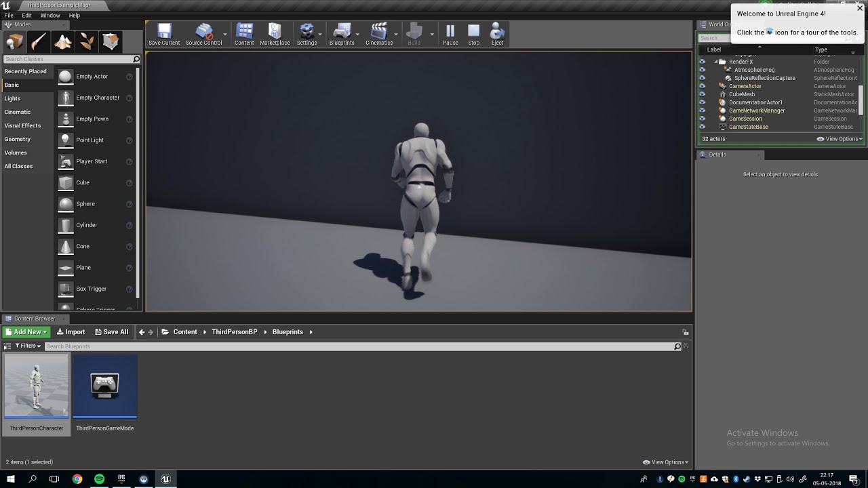Click the Cube shape icon
868x488 pixels.
click(x=65, y=182)
